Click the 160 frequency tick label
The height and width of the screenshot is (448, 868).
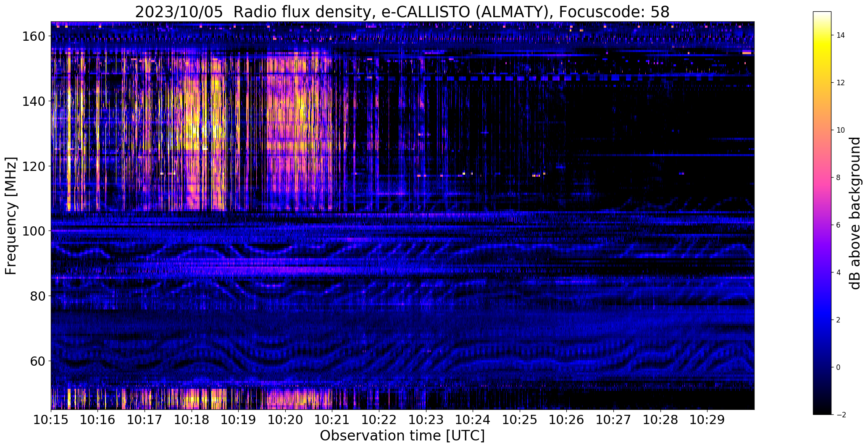[x=33, y=37]
